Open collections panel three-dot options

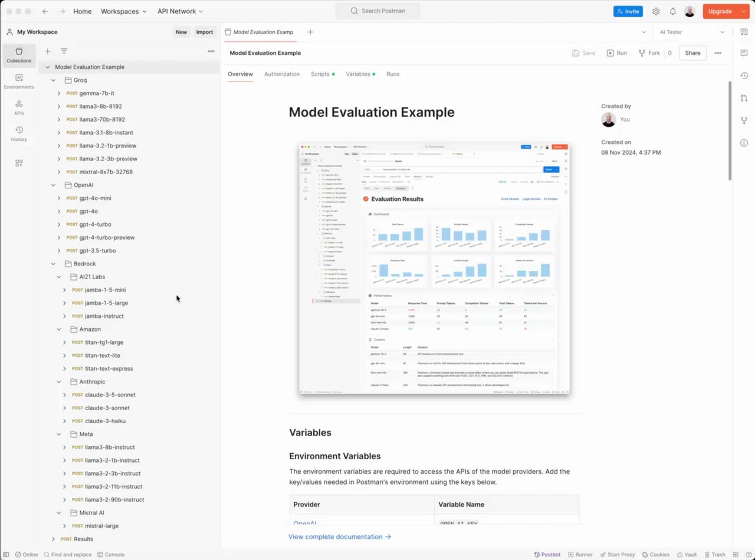[x=211, y=51]
